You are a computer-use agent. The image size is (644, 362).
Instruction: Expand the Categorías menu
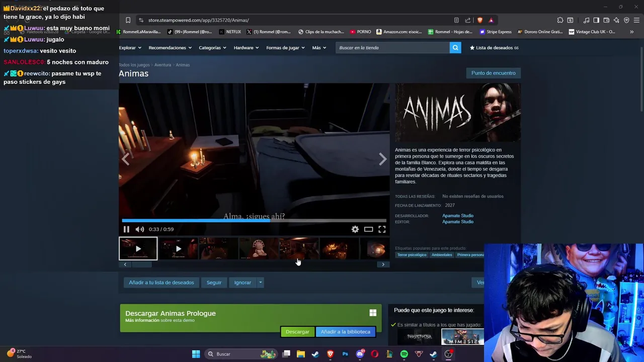[212, 48]
